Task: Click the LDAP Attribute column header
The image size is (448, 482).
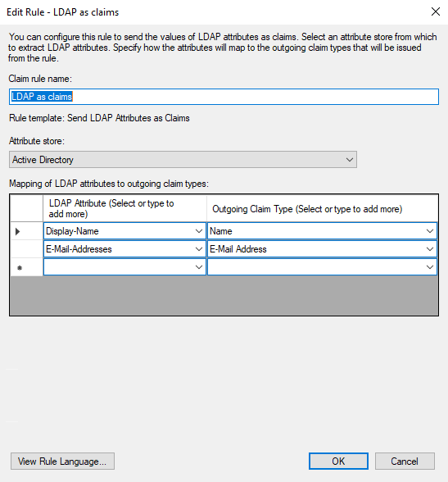Action: point(124,208)
